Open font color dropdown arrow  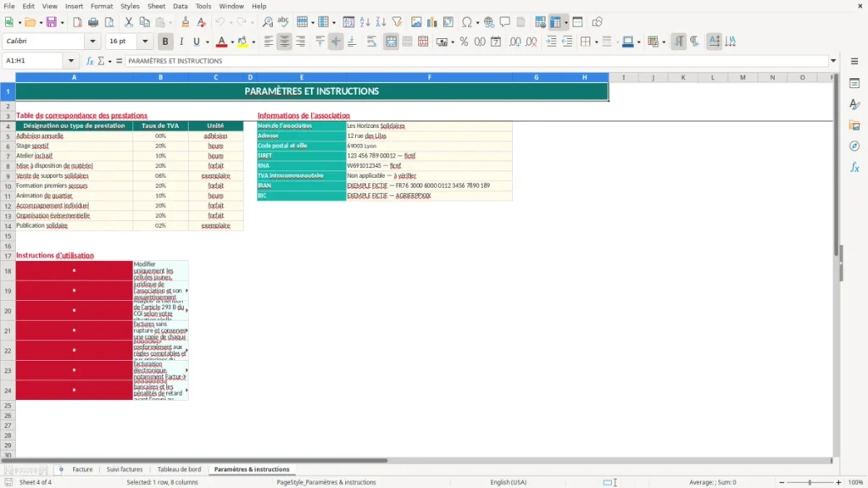(x=232, y=42)
